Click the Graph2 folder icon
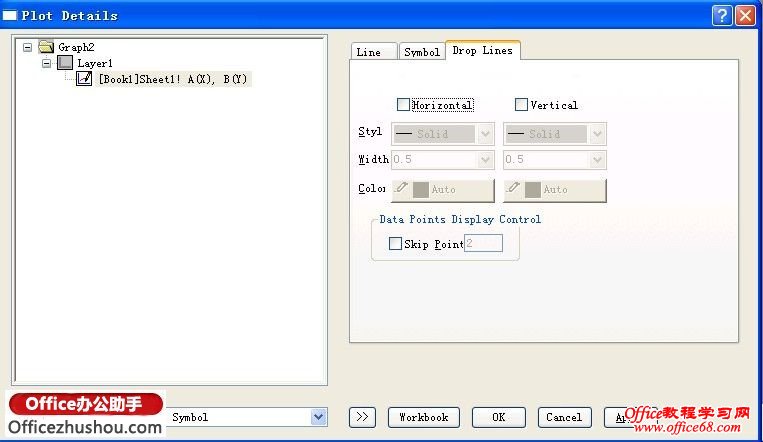 tap(46, 47)
